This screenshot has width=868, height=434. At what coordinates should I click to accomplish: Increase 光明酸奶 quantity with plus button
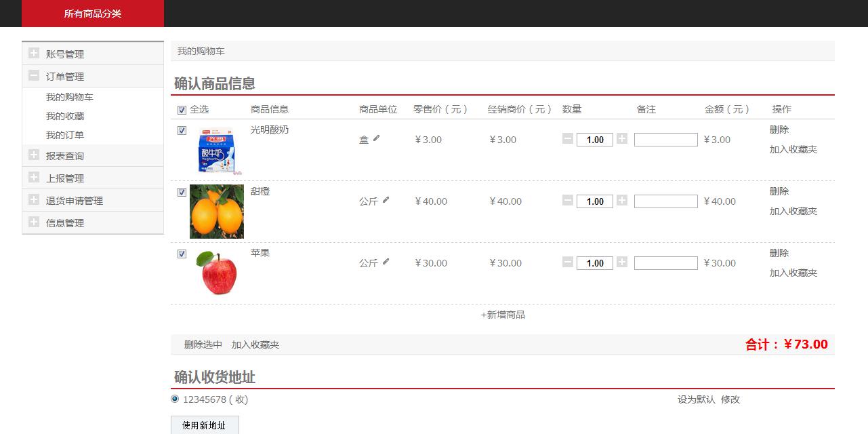coord(621,139)
